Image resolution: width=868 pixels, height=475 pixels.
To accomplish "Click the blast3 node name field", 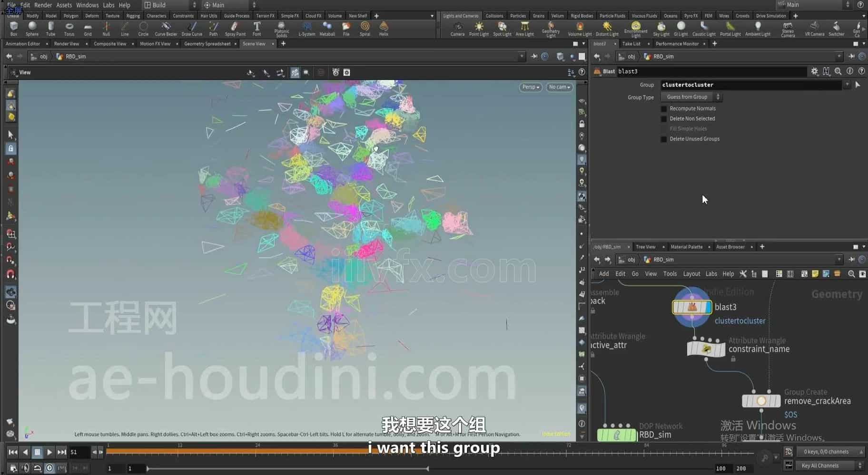I will [x=711, y=71].
